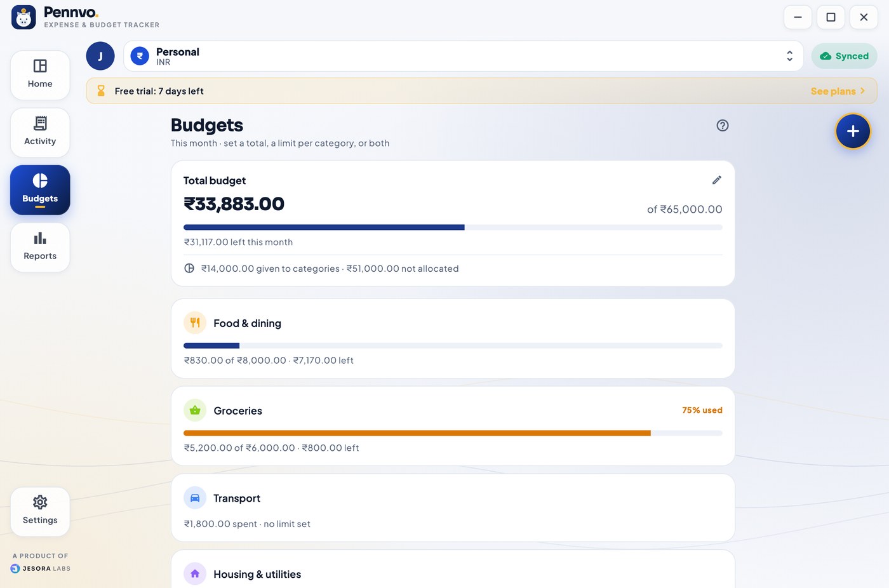
Task: Click the allocation pie icon
Action: pos(189,268)
